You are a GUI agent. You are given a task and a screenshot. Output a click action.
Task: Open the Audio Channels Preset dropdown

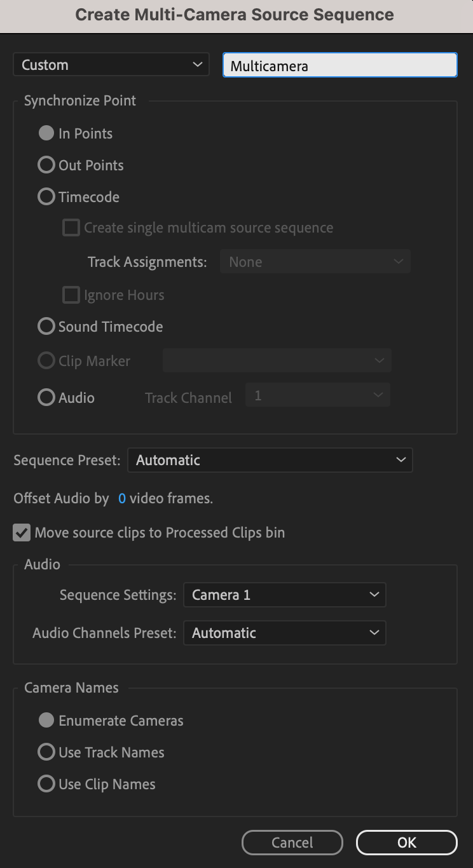tap(285, 633)
